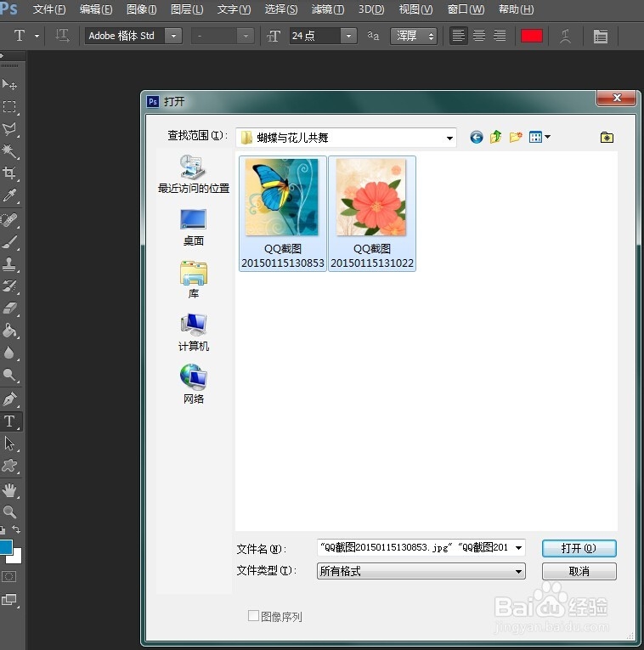Image resolution: width=644 pixels, height=650 pixels.
Task: Go to 库 location
Action: point(194,280)
